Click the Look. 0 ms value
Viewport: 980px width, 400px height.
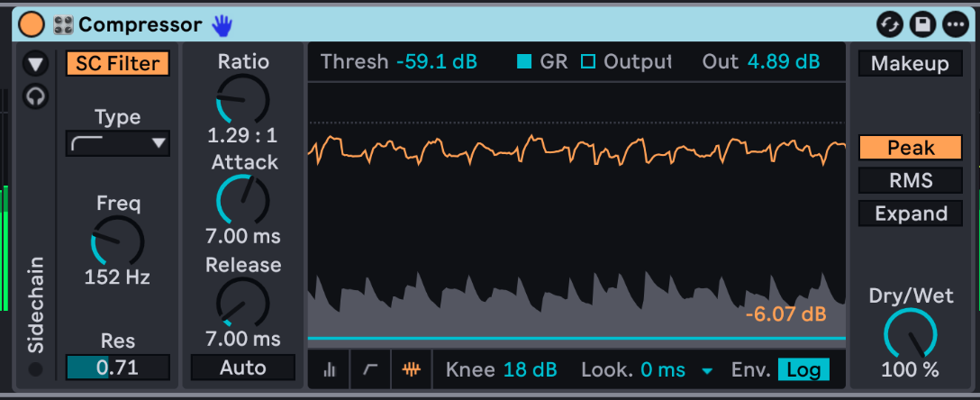coord(663,370)
